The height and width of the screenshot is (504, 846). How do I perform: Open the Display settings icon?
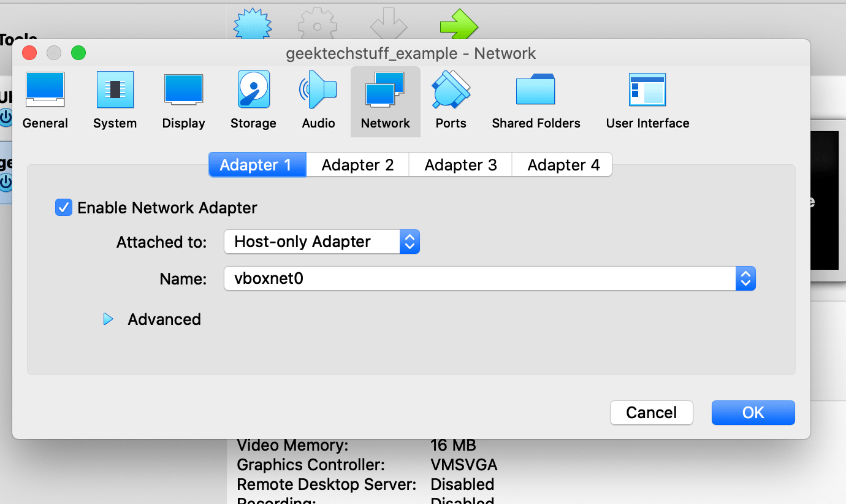tap(183, 98)
